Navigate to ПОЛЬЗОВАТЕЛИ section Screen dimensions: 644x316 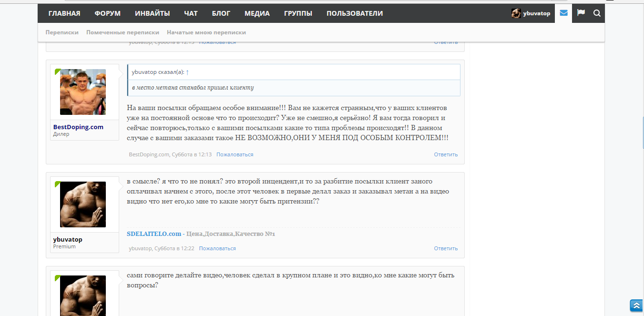(354, 13)
